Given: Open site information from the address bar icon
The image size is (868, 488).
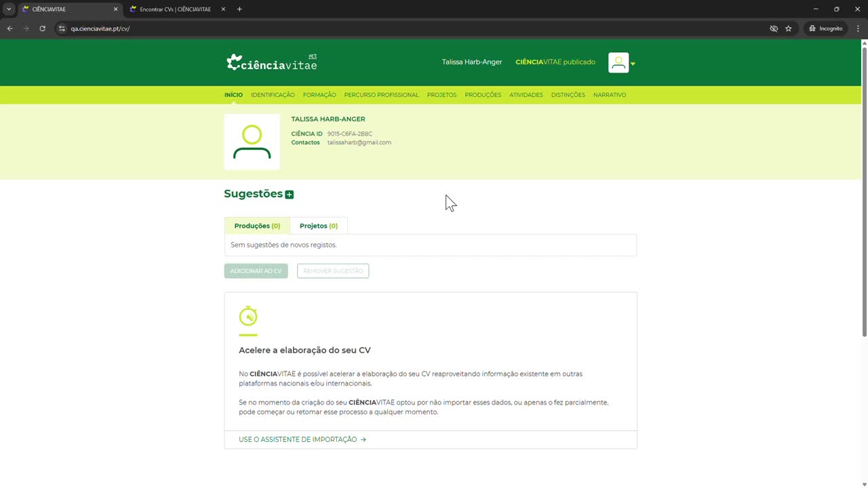Looking at the screenshot, I should coord(62,28).
